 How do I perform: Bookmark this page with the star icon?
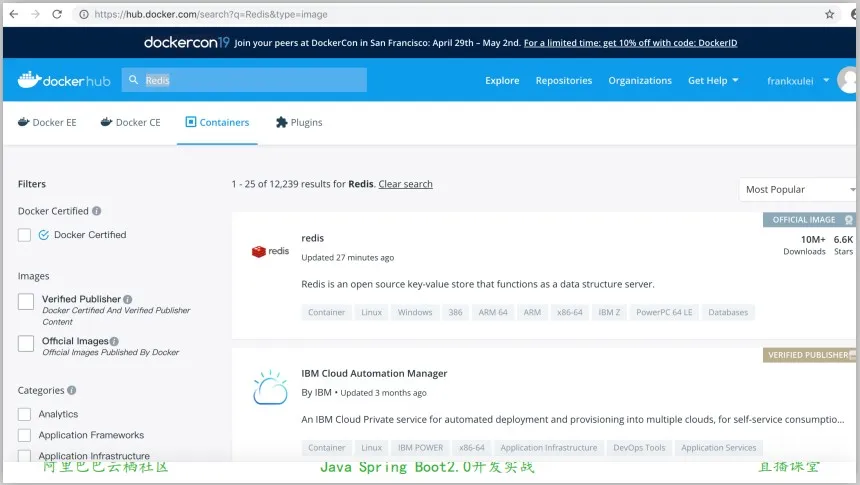tap(829, 14)
